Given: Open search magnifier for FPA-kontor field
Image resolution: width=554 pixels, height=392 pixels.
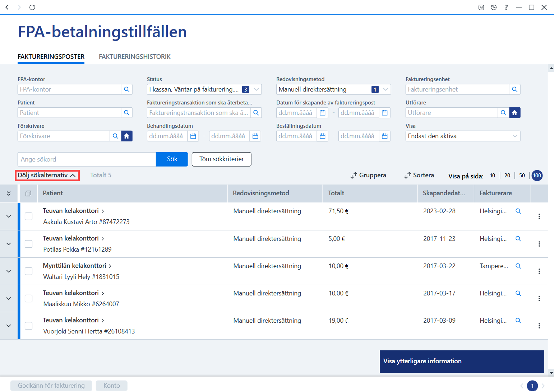Looking at the screenshot, I should [x=126, y=89].
